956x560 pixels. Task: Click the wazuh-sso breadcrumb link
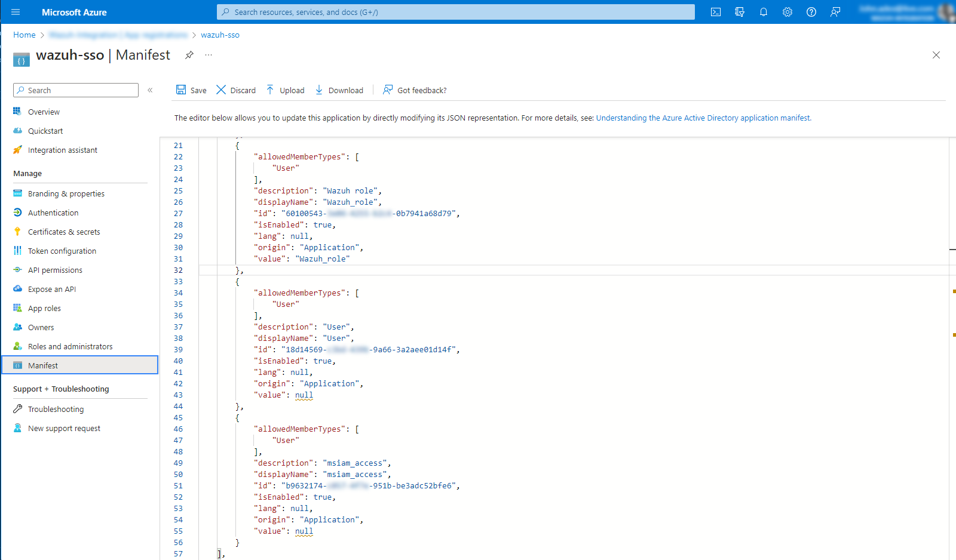[x=220, y=35]
